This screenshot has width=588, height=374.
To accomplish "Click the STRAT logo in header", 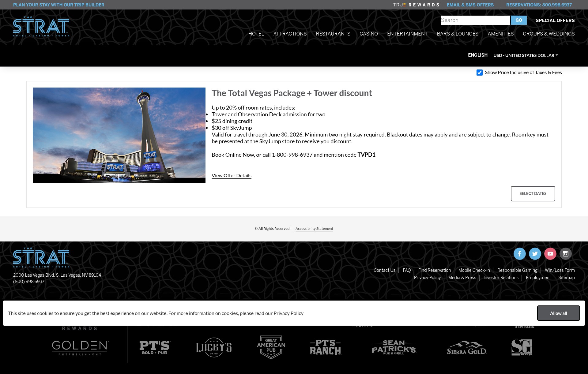I will (41, 27).
